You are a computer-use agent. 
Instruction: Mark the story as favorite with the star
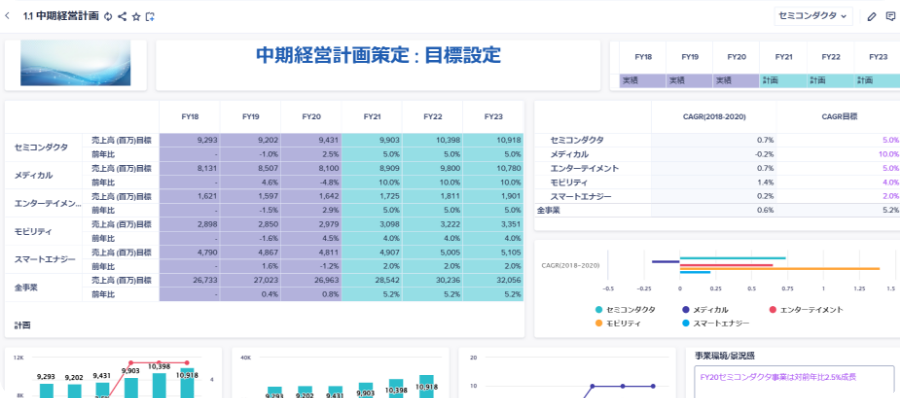point(136,17)
